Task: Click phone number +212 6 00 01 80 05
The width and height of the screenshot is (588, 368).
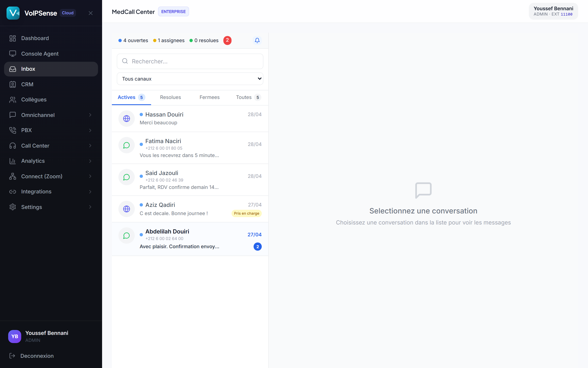Action: tap(164, 148)
